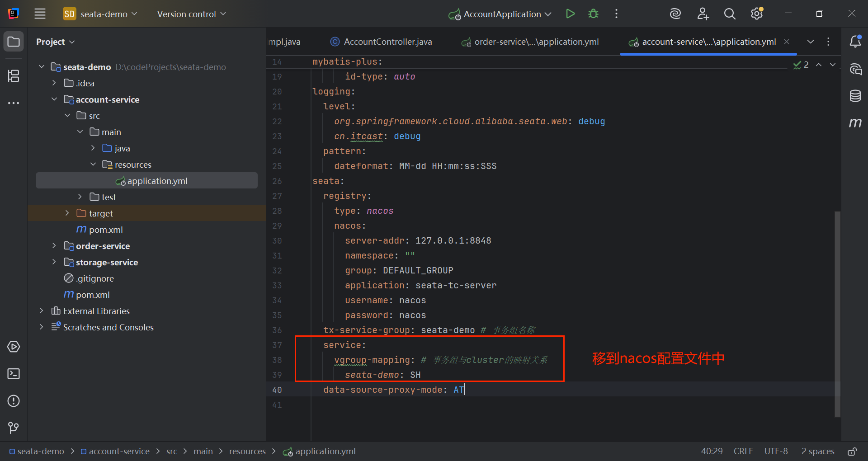Image resolution: width=868 pixels, height=461 pixels.
Task: Start debugging AccountApplication
Action: (x=593, y=14)
